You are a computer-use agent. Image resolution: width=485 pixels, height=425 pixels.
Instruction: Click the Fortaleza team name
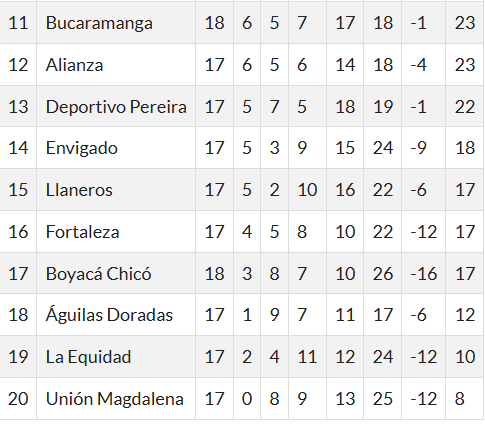[x=82, y=232]
